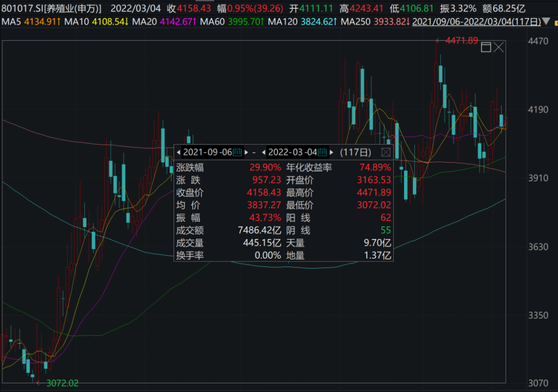Click the 4471.89 high-point marker on chart

[461, 41]
